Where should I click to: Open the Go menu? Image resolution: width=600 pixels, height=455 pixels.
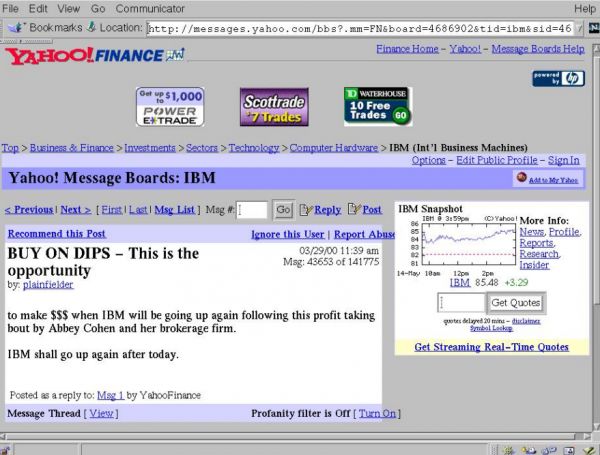click(x=98, y=8)
